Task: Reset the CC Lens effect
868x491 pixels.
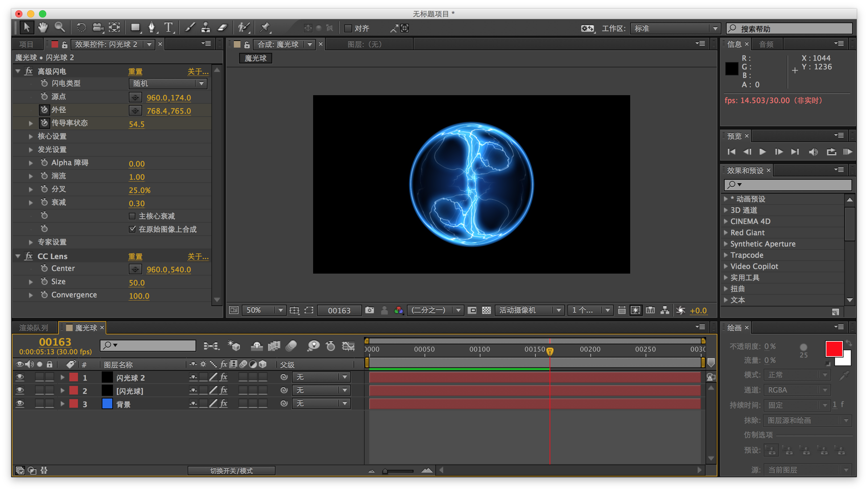Action: pyautogui.click(x=135, y=256)
